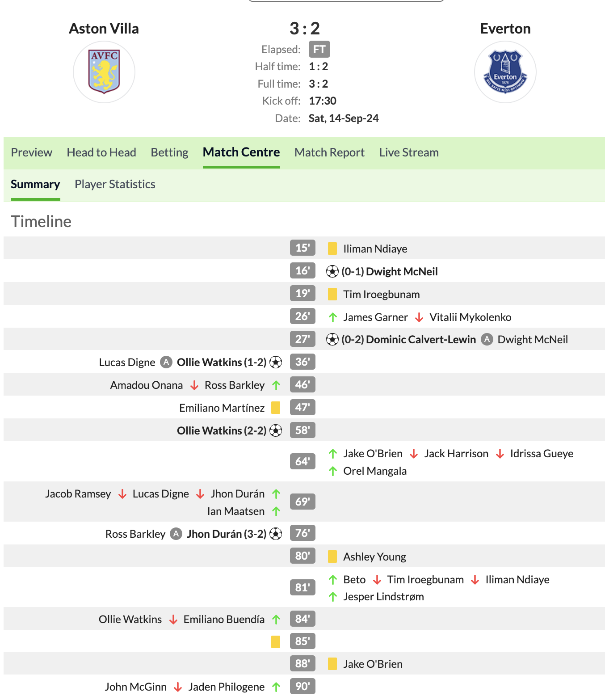Viewport: 605px width, 700px height.
Task: Click yellow card icon beside Emiliano Martínez
Action: [276, 408]
